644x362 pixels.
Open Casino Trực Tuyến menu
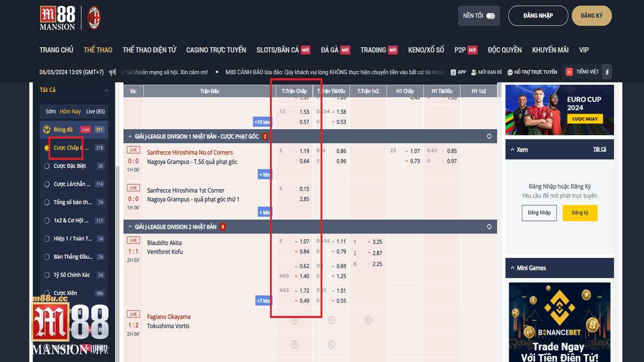point(216,49)
